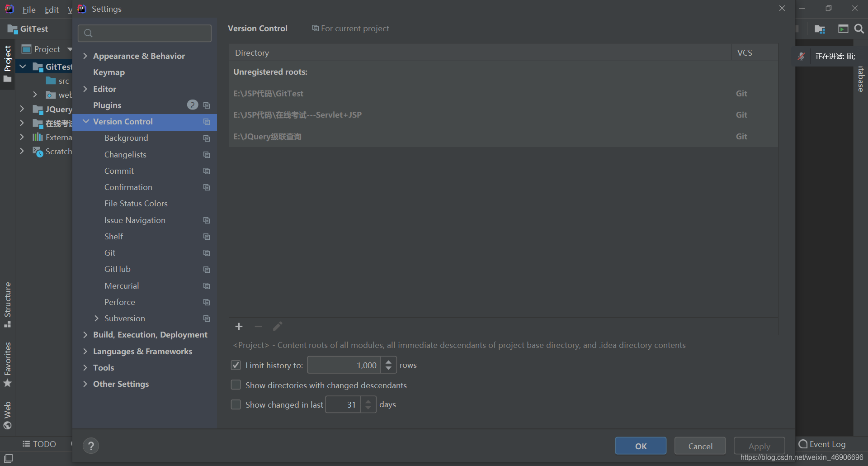
Task: Click the per-project icon beside Shelf
Action: click(207, 237)
